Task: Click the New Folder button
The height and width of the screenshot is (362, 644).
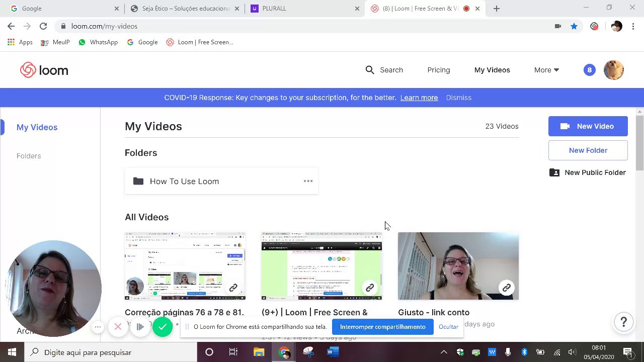Action: click(588, 150)
